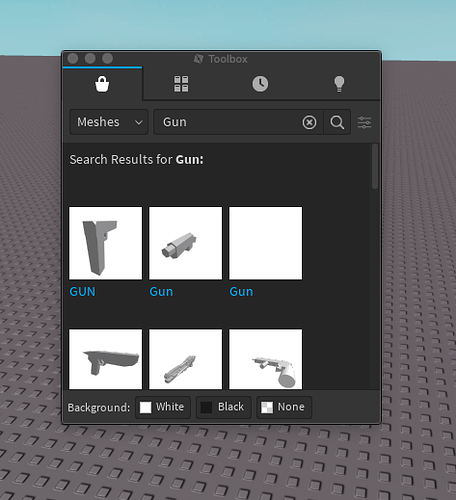Viewport: 456px width, 500px height.
Task: Open search filter options sliders icon
Action: (x=364, y=122)
